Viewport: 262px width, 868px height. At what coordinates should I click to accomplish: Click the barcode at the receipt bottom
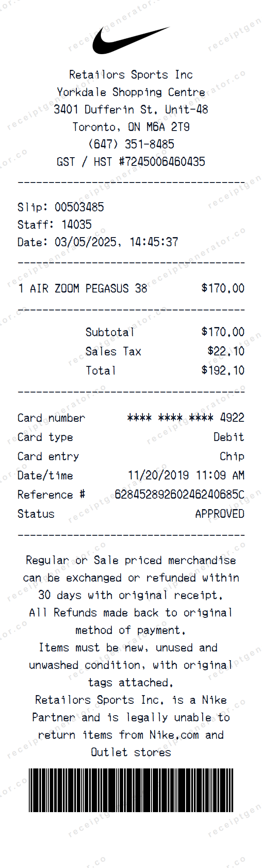tap(131, 790)
